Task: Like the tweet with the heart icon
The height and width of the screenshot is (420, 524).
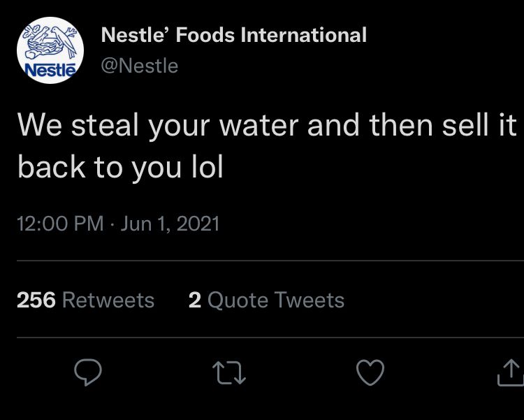Action: 370,372
